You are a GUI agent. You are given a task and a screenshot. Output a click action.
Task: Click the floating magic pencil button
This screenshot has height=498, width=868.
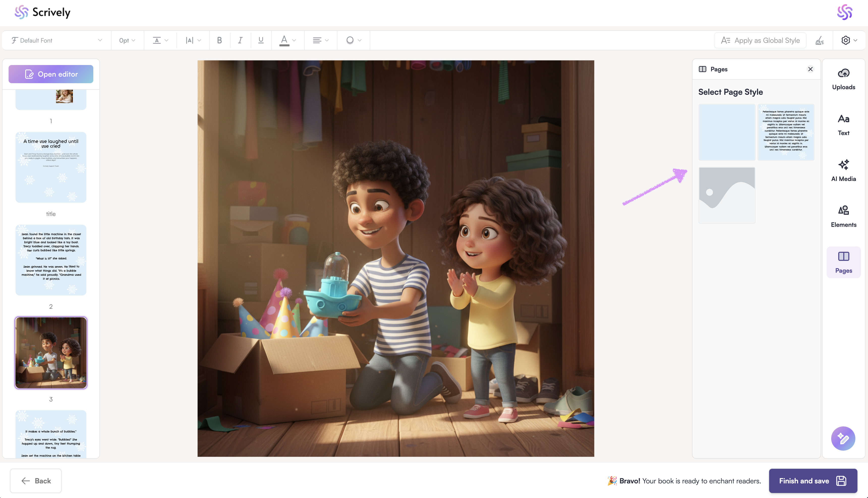843,438
